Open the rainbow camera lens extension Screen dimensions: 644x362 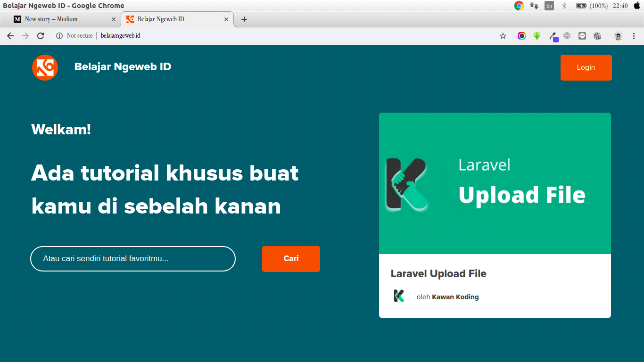coord(522,36)
